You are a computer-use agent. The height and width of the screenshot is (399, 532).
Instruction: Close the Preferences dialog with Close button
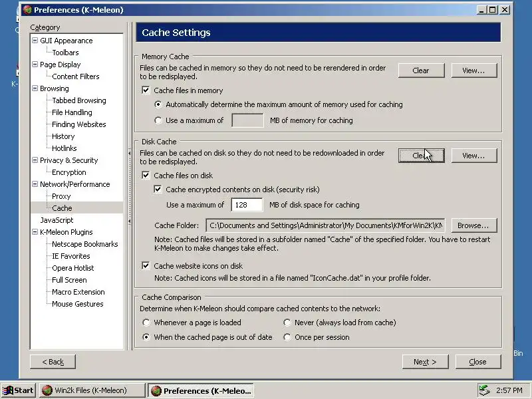(478, 362)
